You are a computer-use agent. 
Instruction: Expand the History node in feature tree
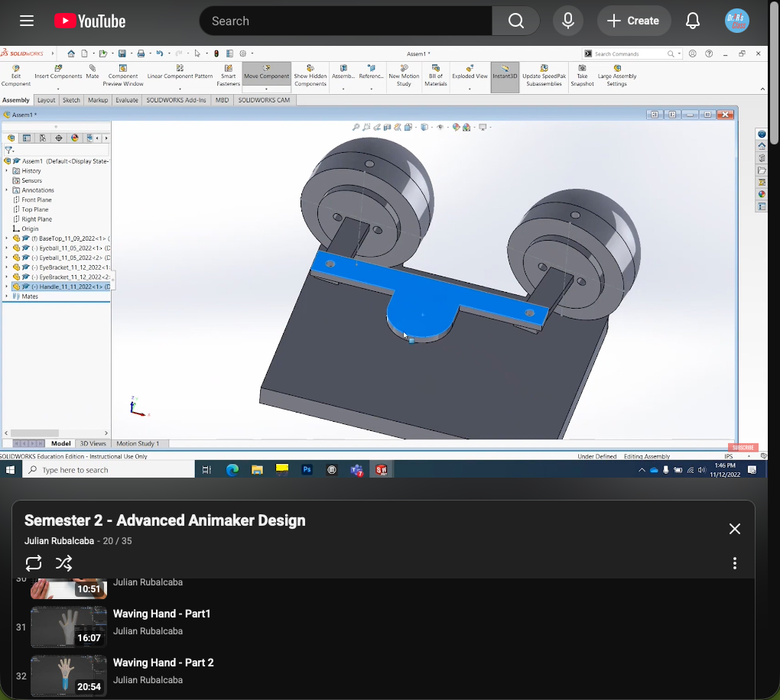(x=6, y=170)
